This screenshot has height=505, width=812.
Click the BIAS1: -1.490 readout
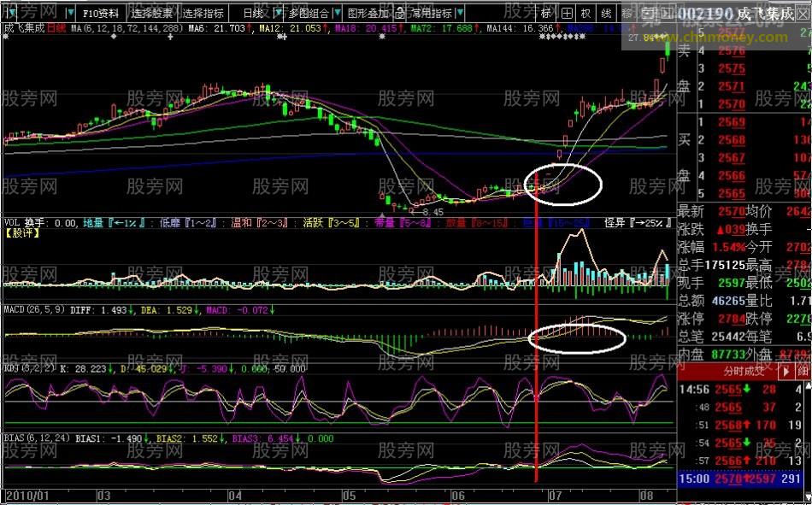click(x=109, y=438)
